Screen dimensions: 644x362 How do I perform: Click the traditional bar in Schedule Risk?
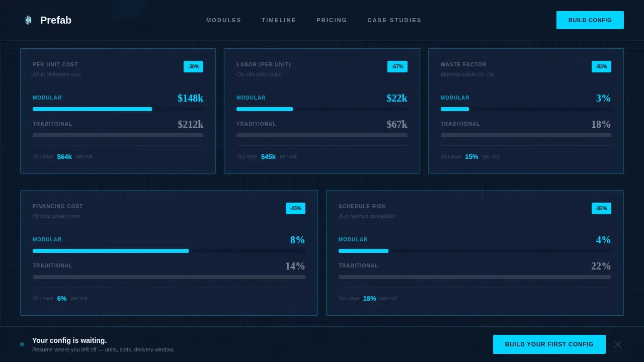(475, 277)
